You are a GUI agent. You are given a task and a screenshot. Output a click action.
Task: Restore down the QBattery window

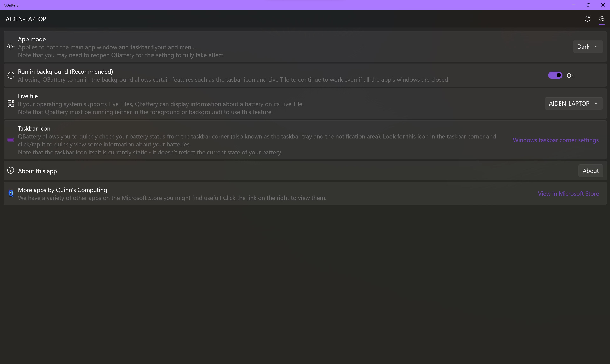pos(588,5)
